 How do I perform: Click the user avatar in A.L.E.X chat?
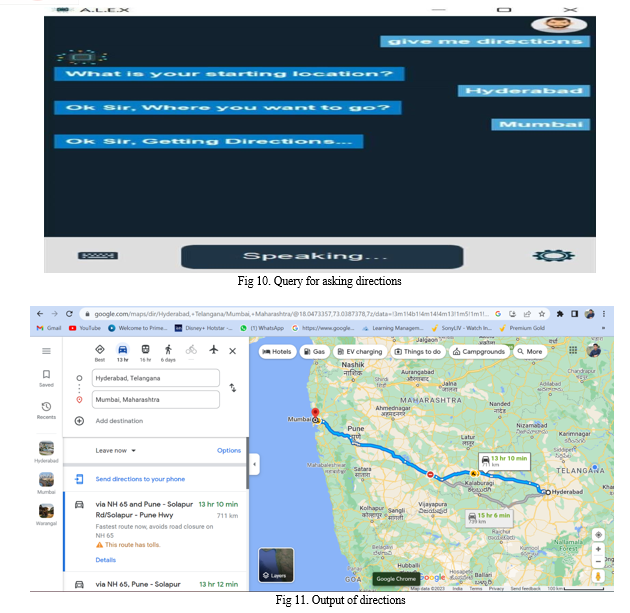[x=559, y=24]
